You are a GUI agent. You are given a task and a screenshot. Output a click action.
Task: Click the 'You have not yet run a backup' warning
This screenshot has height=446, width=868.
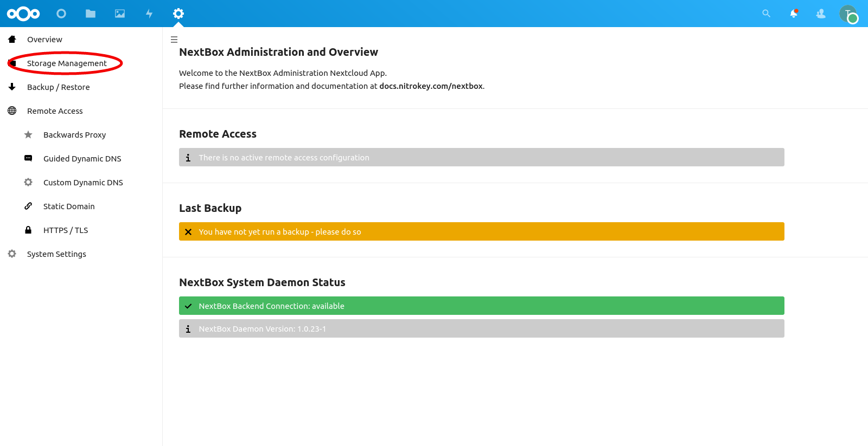coord(482,231)
